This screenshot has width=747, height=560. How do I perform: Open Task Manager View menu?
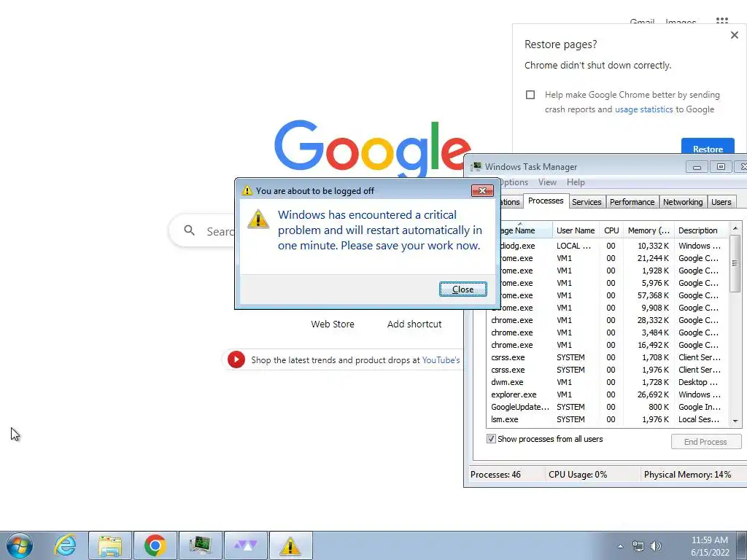tap(547, 182)
